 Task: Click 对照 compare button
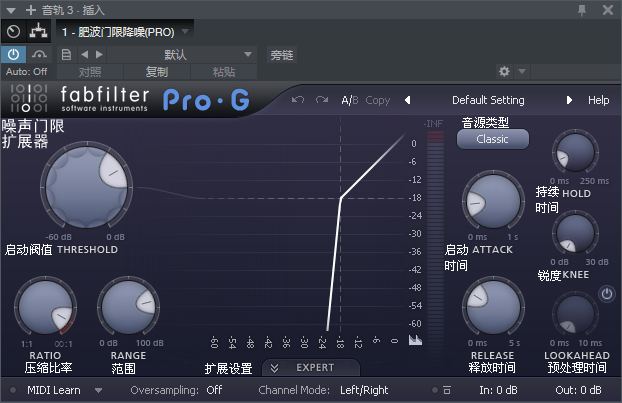(90, 72)
